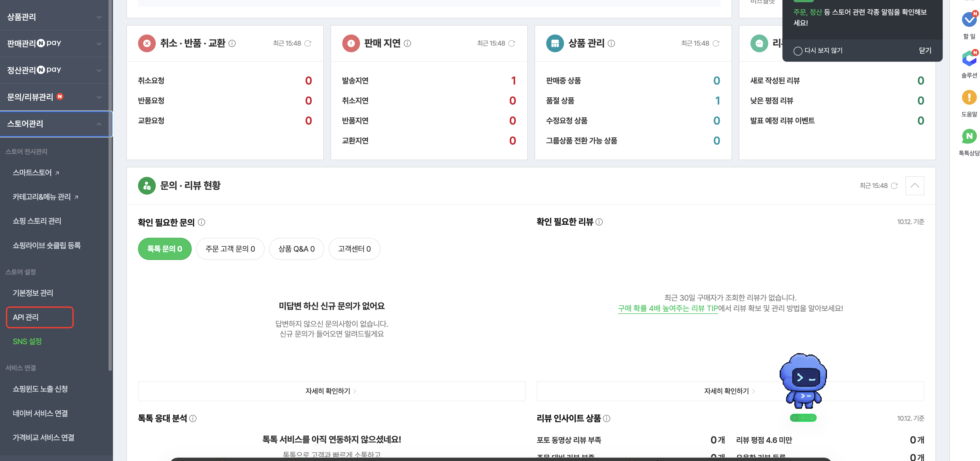Open 구매 확률 4배 높여주는 리뷰 TIP link

(668, 308)
